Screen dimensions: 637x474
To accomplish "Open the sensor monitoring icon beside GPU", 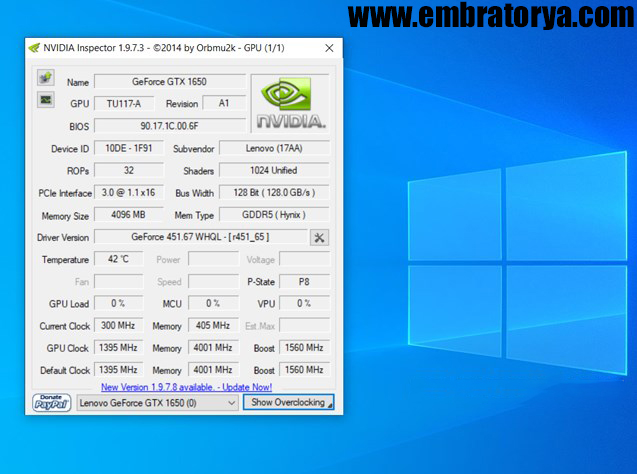I will (x=46, y=100).
